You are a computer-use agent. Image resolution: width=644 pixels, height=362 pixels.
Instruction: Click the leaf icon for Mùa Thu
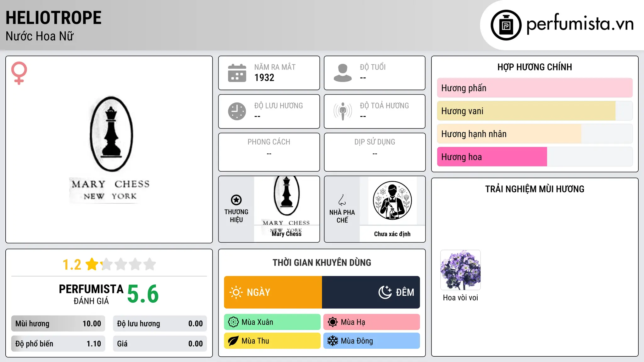pyautogui.click(x=233, y=341)
